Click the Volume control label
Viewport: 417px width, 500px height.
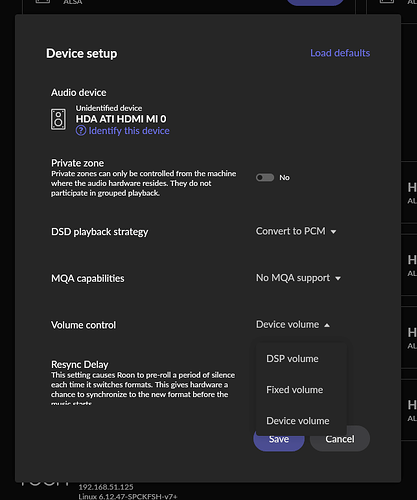[83, 325]
